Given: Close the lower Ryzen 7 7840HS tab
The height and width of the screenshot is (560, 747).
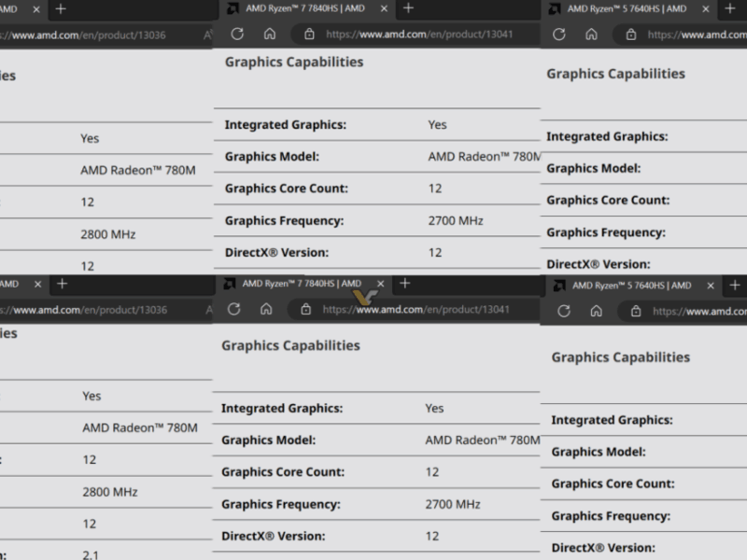Looking at the screenshot, I should (381, 284).
